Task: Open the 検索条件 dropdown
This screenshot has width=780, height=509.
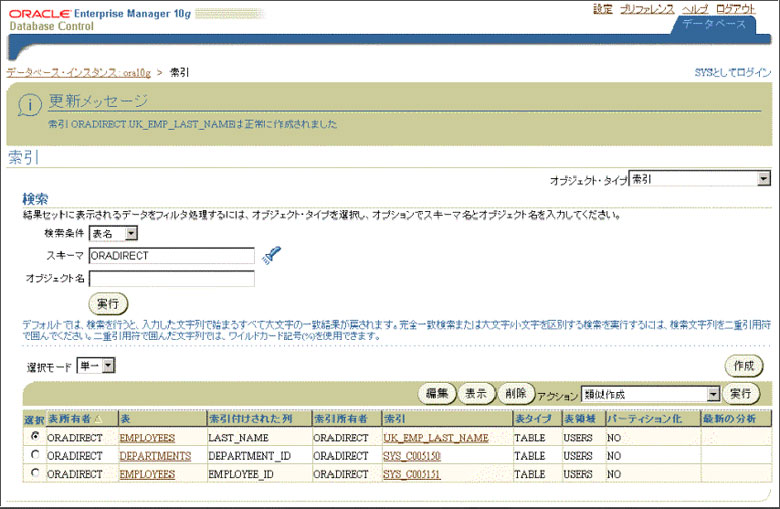Action: pyautogui.click(x=131, y=234)
